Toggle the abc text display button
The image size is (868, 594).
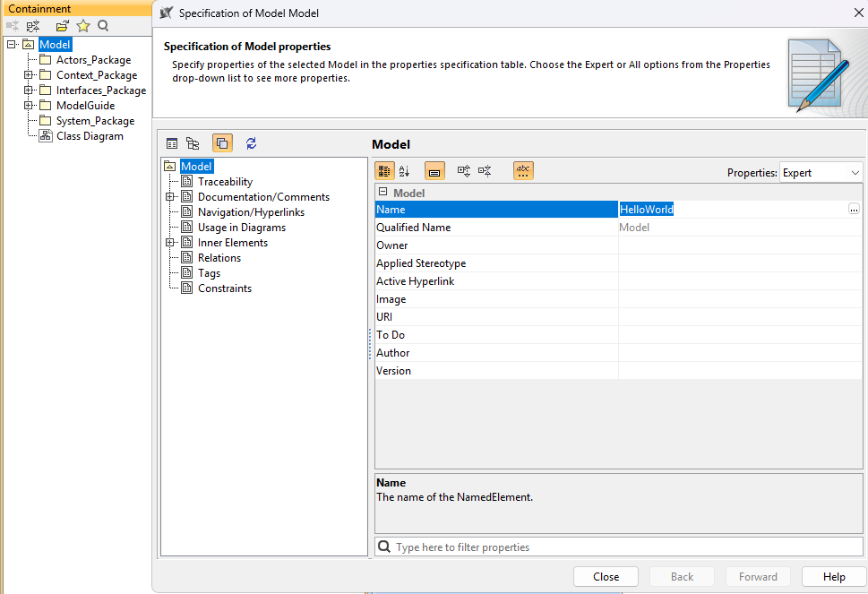(x=523, y=171)
